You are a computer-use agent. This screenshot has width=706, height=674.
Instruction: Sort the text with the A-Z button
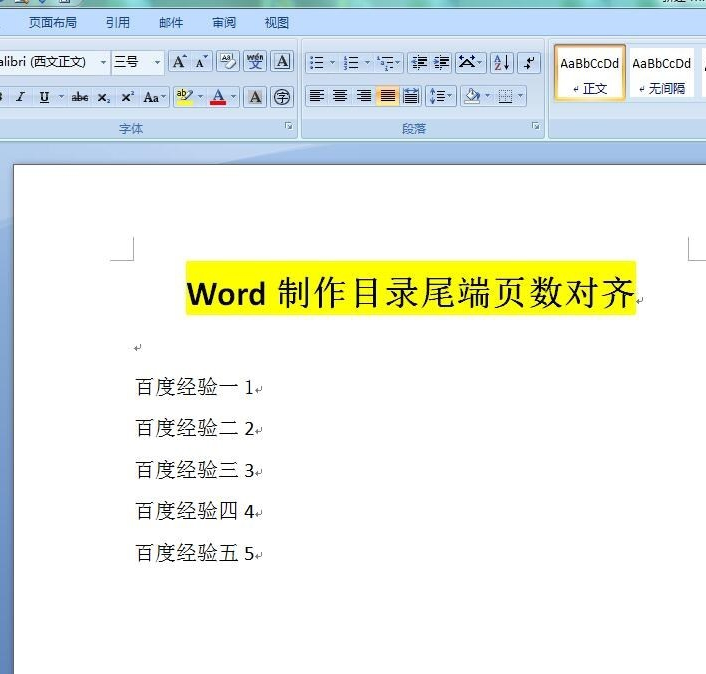(x=502, y=63)
